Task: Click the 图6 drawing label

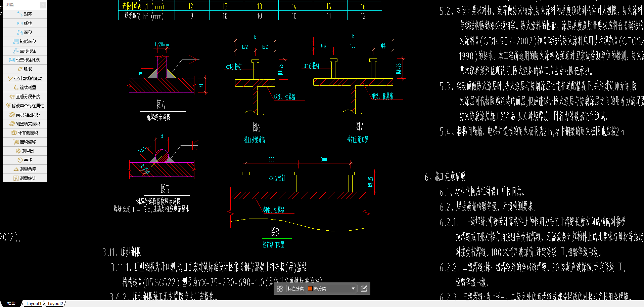Action: (x=257, y=127)
